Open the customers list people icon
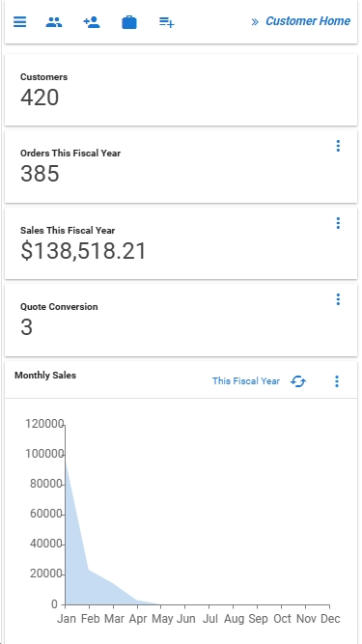The image size is (362, 644). click(x=54, y=22)
